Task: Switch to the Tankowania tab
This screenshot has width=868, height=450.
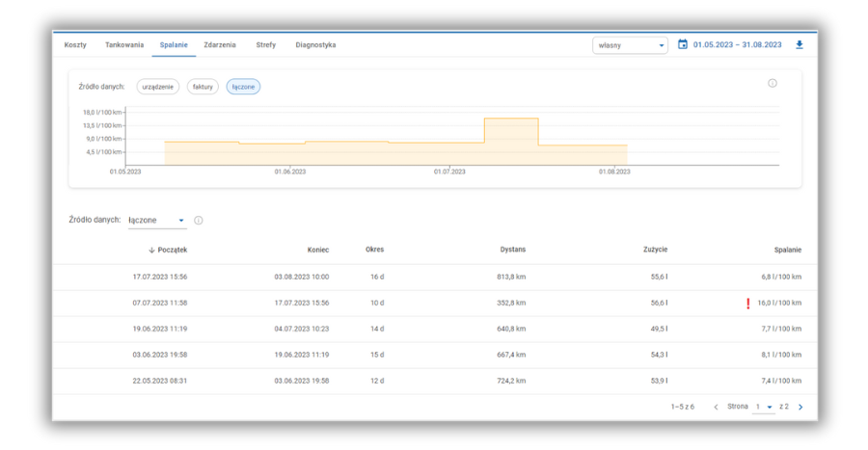Action: pyautogui.click(x=124, y=45)
